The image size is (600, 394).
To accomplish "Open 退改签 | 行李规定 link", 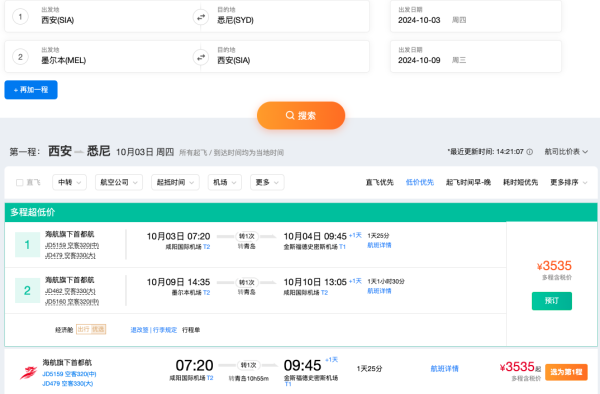I will [154, 330].
